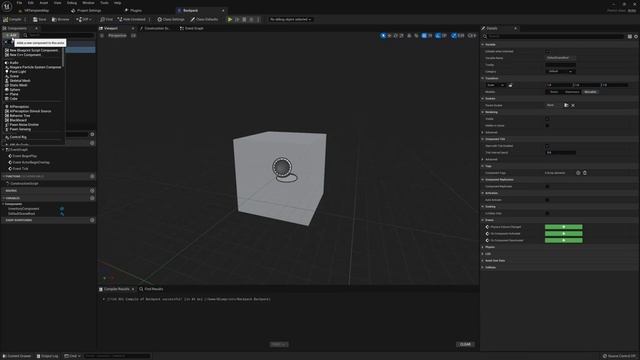This screenshot has width=640, height=360.
Task: Expand the LOD section in Details
Action: (483, 254)
